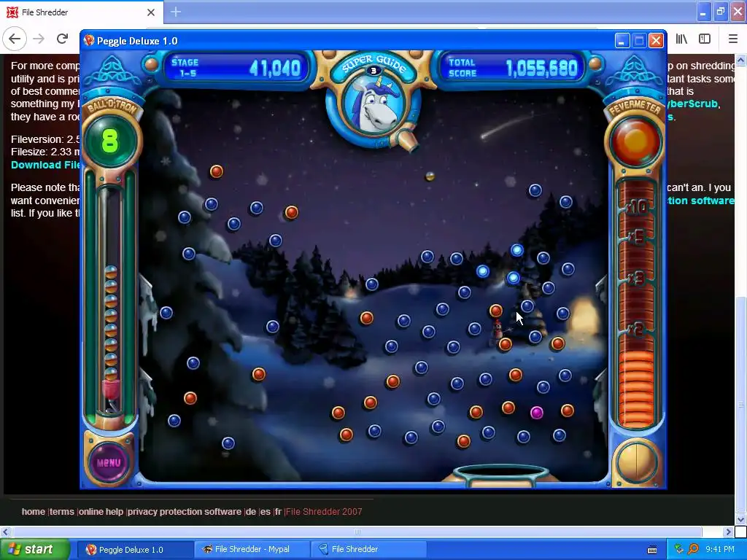Switch to File Shredder taskbar item
Image resolution: width=747 pixels, height=560 pixels.
(x=368, y=550)
